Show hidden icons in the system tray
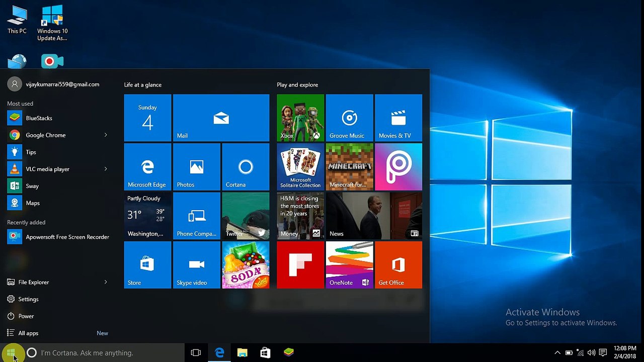 [x=557, y=353]
